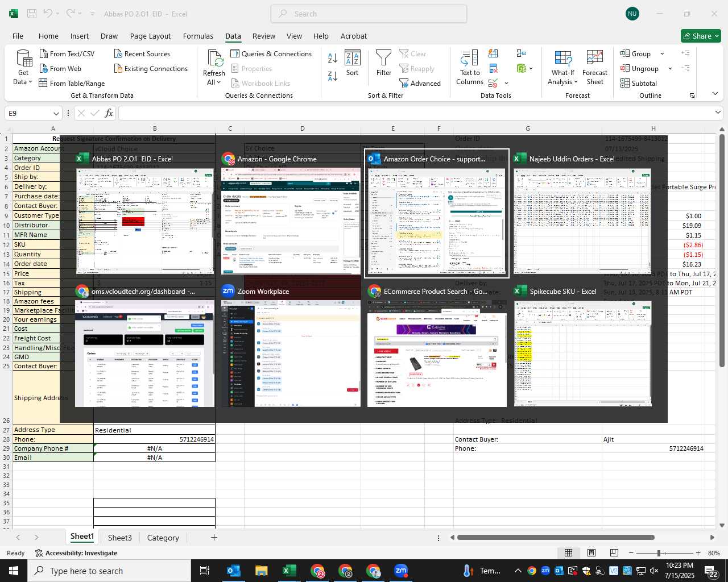Switch to the Acrobat ribbon tab
This screenshot has height=582, width=728.
[x=354, y=36]
